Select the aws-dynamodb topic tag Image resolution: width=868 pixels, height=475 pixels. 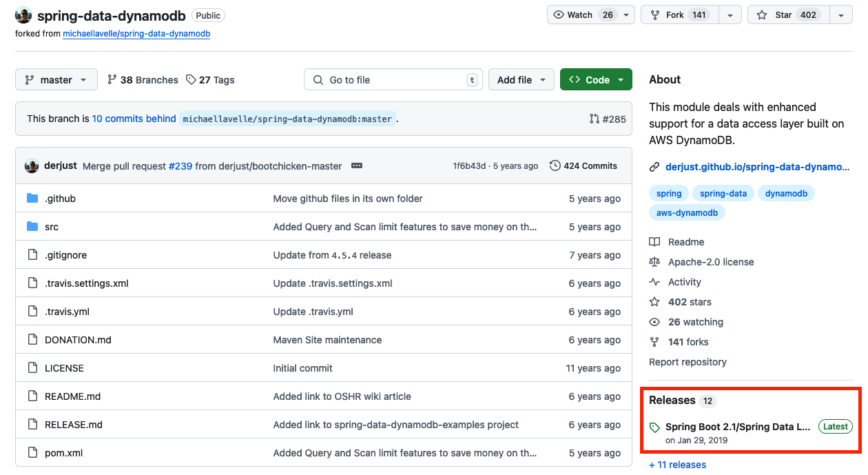point(687,213)
